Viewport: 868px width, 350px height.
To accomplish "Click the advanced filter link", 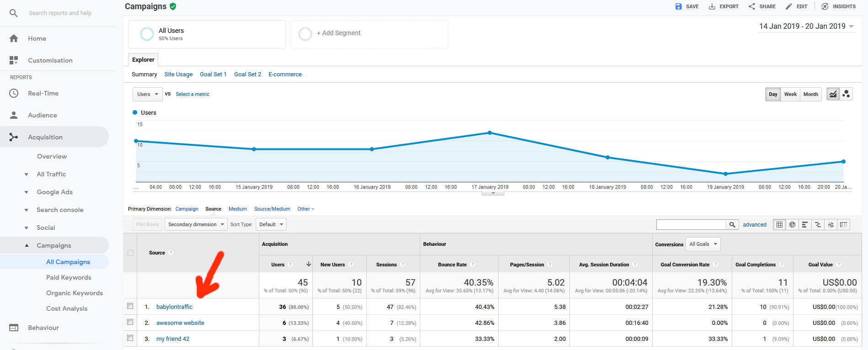I will (x=755, y=224).
